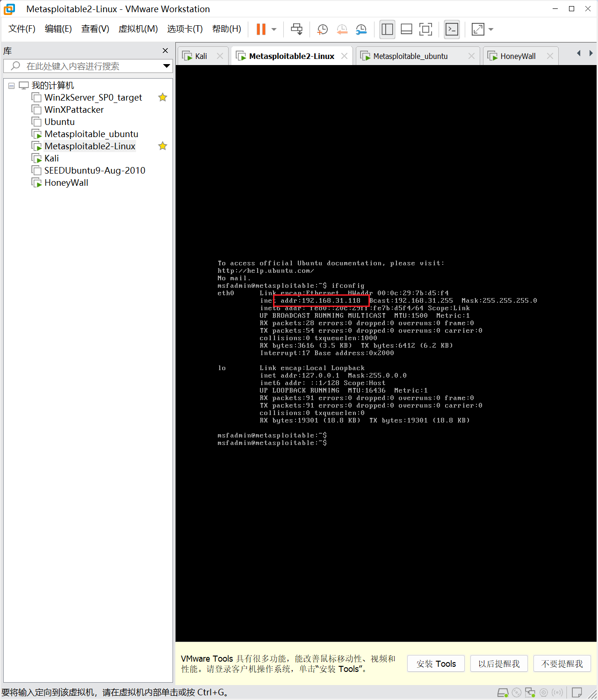Select Metasploitable_ubuntu in the library tree

[91, 134]
